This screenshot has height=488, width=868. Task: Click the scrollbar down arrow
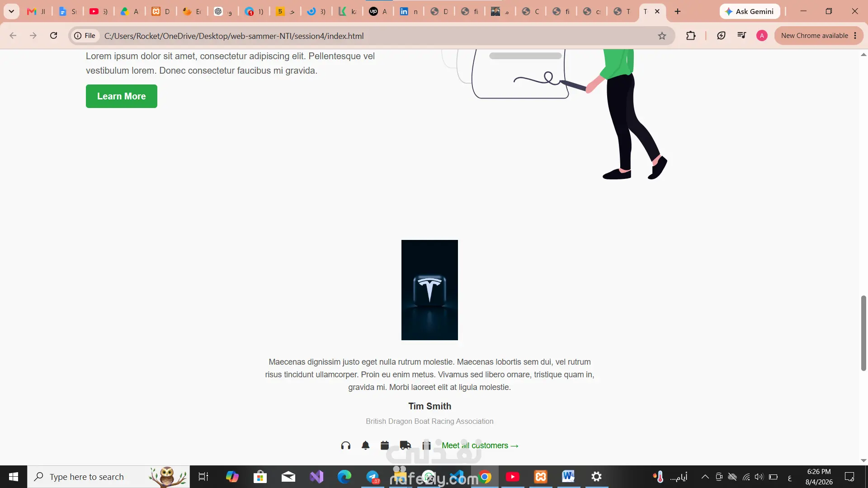(x=863, y=460)
